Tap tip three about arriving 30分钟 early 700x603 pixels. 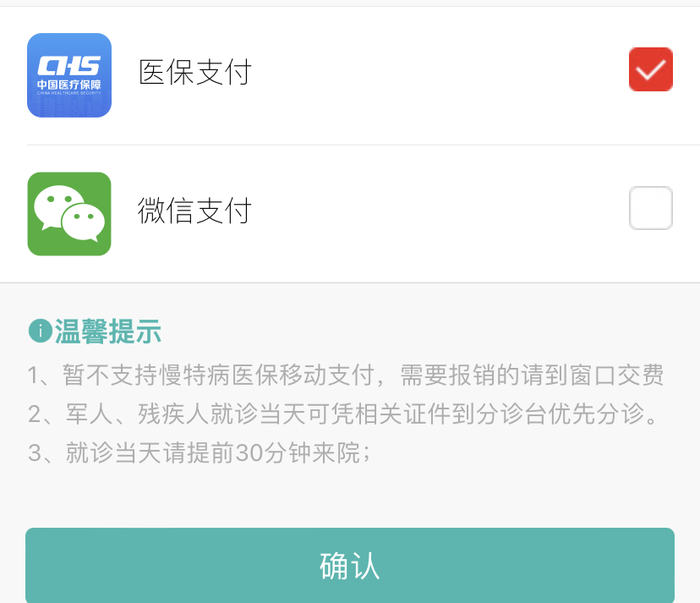pyautogui.click(x=200, y=453)
